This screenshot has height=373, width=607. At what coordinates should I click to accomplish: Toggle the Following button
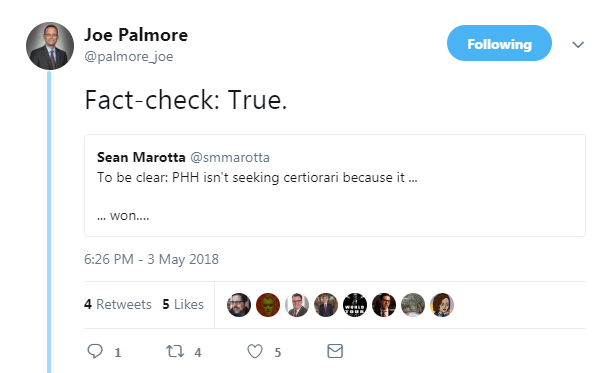pos(499,43)
